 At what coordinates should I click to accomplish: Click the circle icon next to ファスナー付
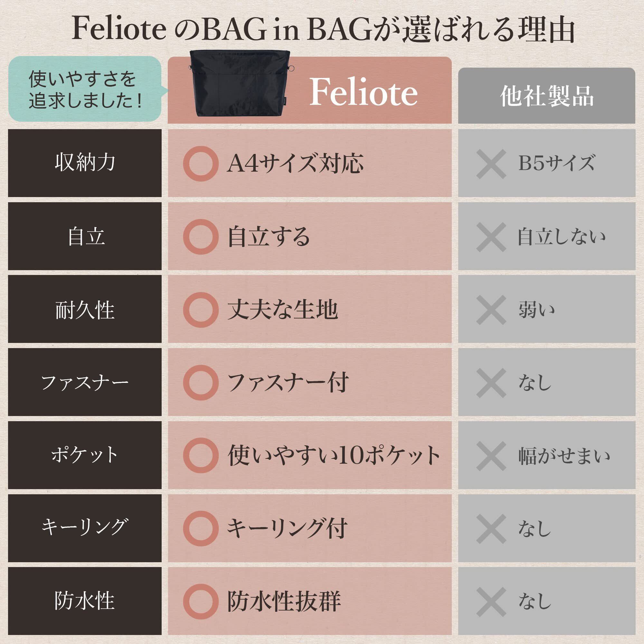pos(201,383)
